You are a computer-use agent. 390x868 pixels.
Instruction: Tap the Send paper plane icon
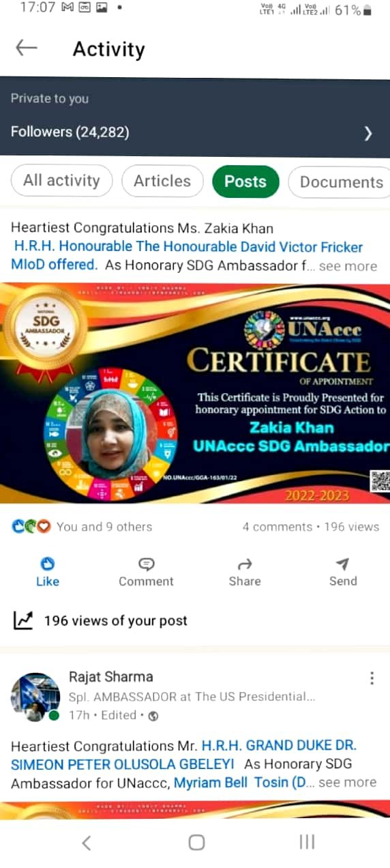coord(343,564)
